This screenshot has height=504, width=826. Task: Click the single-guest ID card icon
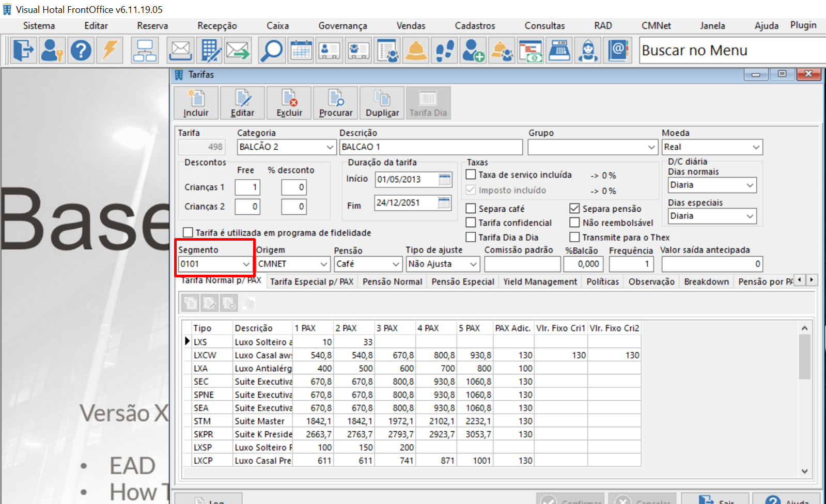(330, 51)
